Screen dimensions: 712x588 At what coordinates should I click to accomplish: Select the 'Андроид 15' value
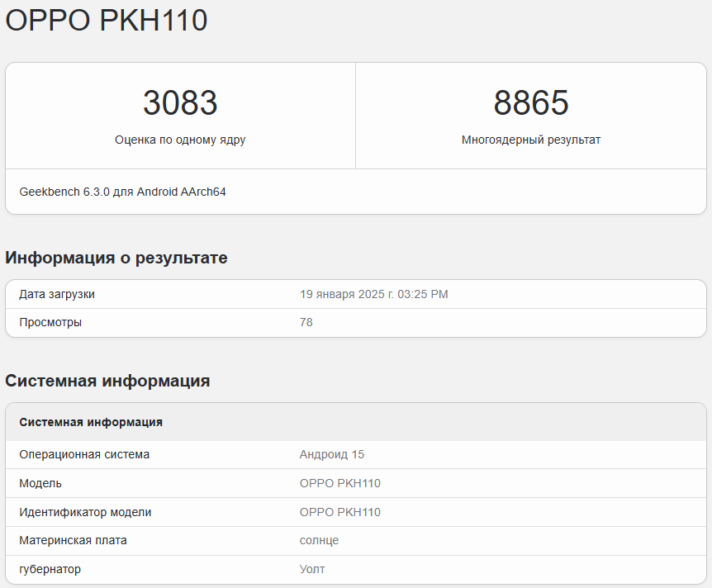pyautogui.click(x=332, y=454)
